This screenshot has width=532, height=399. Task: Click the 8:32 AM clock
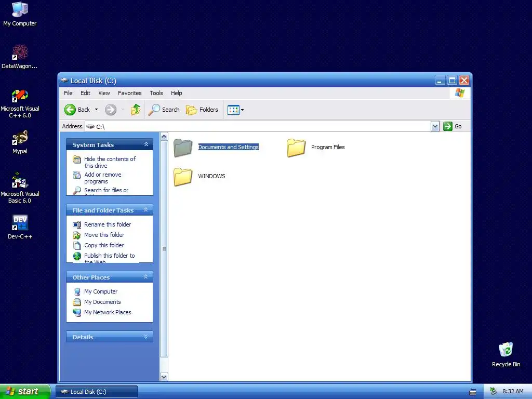coord(513,391)
